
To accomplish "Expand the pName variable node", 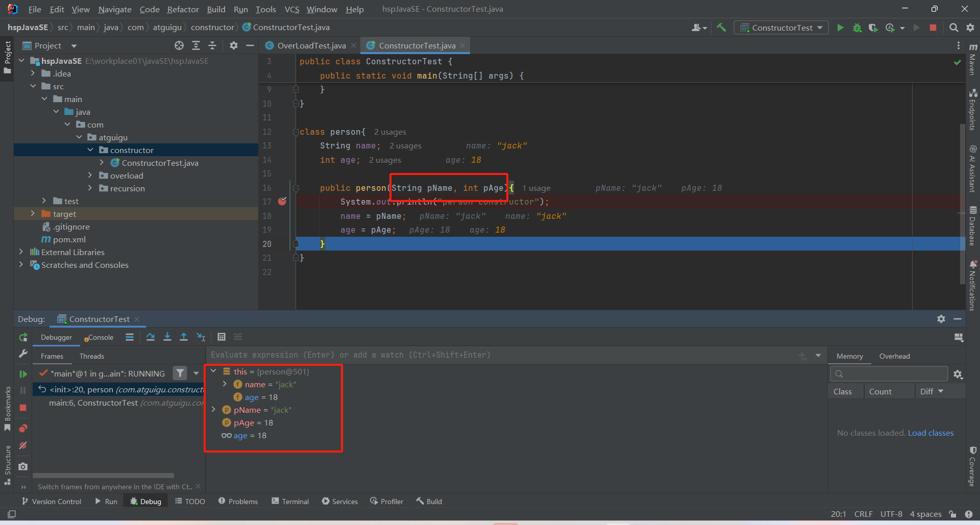I will point(214,410).
